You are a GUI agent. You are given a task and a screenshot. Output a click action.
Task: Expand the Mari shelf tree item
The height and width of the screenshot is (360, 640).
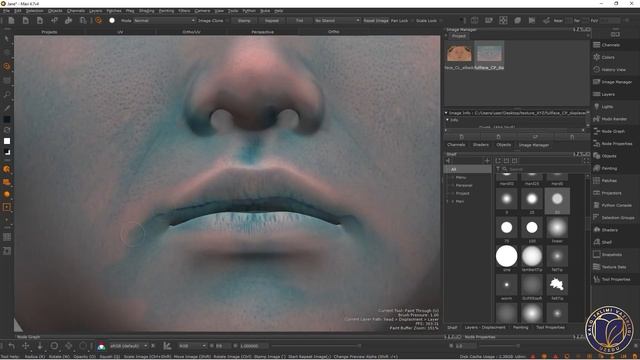point(448,201)
